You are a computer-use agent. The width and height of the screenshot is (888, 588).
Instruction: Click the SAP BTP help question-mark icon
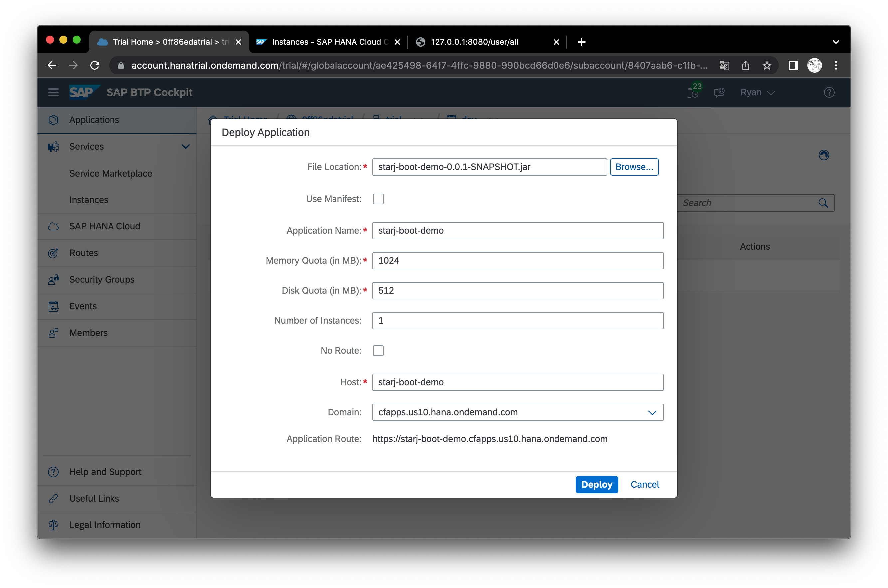(x=829, y=92)
